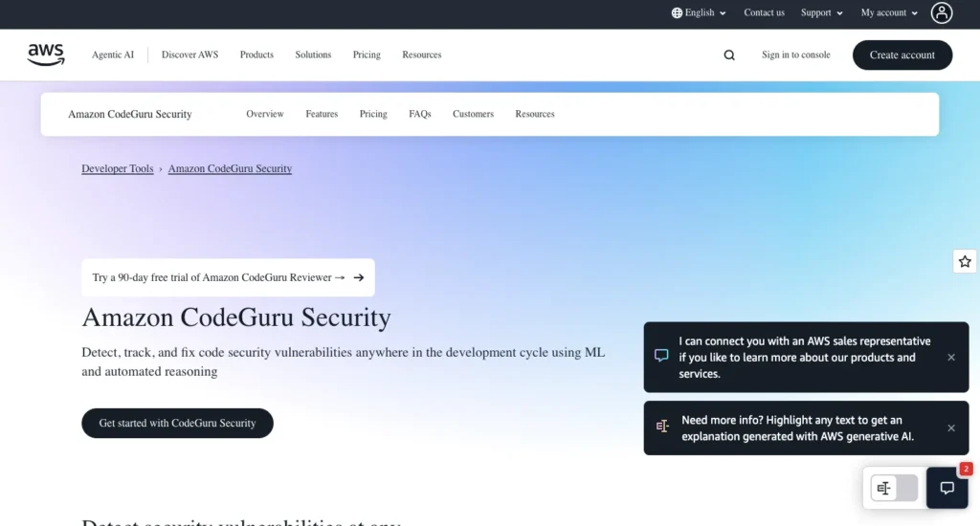Switch to the FAQs tab
Image resolution: width=980 pixels, height=526 pixels.
coord(420,114)
